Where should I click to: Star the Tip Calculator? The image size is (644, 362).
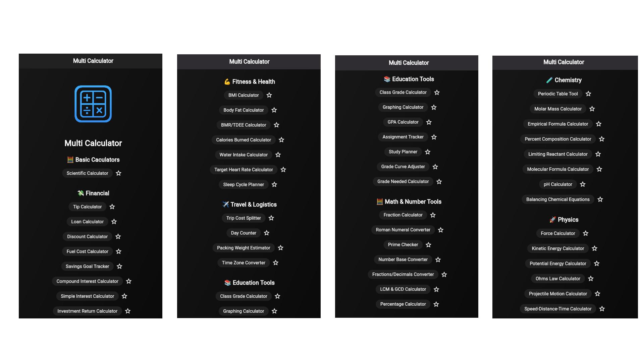coord(112,207)
